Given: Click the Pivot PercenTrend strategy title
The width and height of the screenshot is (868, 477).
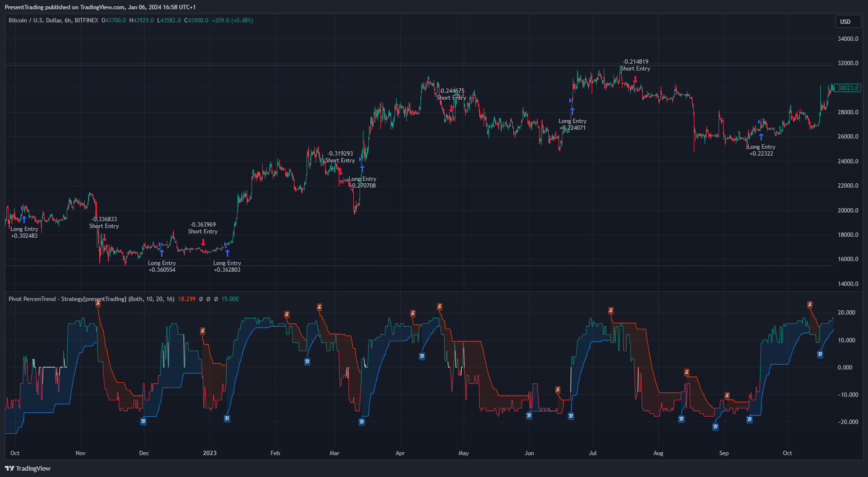Looking at the screenshot, I should tap(91, 299).
